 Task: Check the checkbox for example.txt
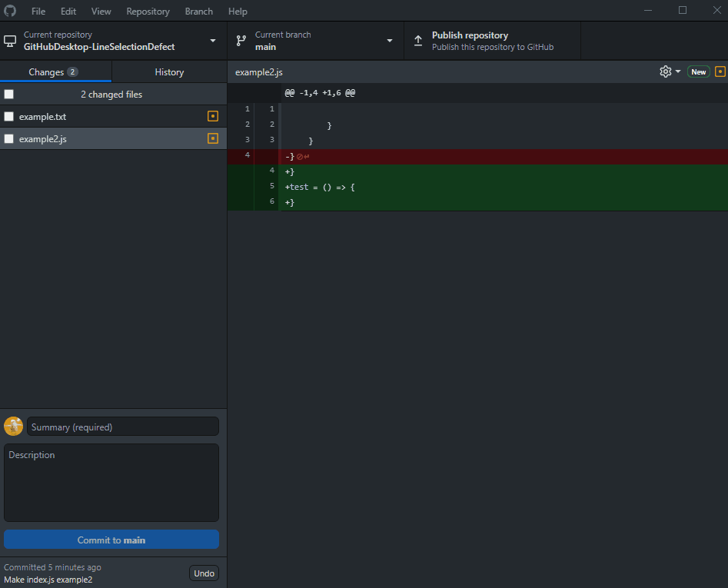[10, 116]
